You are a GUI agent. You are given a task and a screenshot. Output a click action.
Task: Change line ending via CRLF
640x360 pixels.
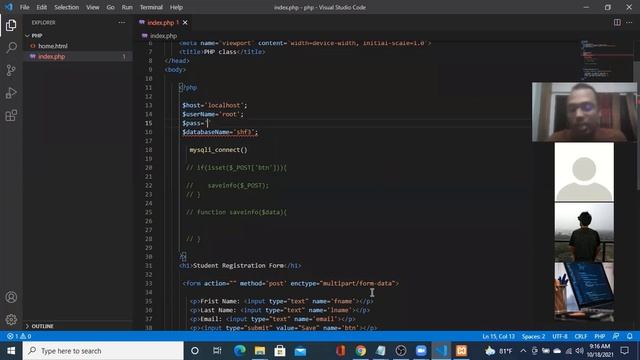580,336
